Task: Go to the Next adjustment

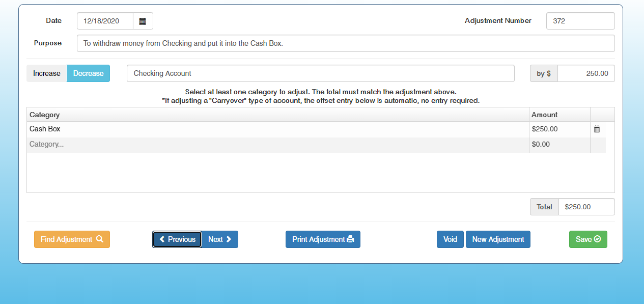Action: [220, 239]
